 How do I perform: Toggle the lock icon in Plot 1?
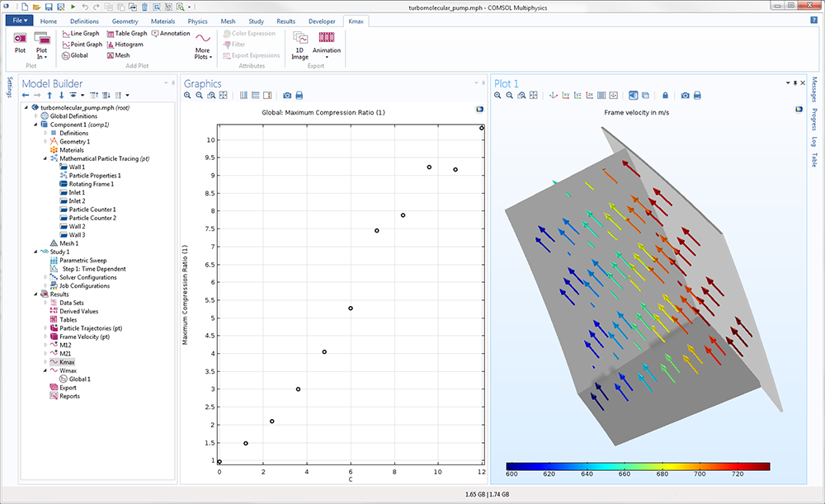point(665,96)
